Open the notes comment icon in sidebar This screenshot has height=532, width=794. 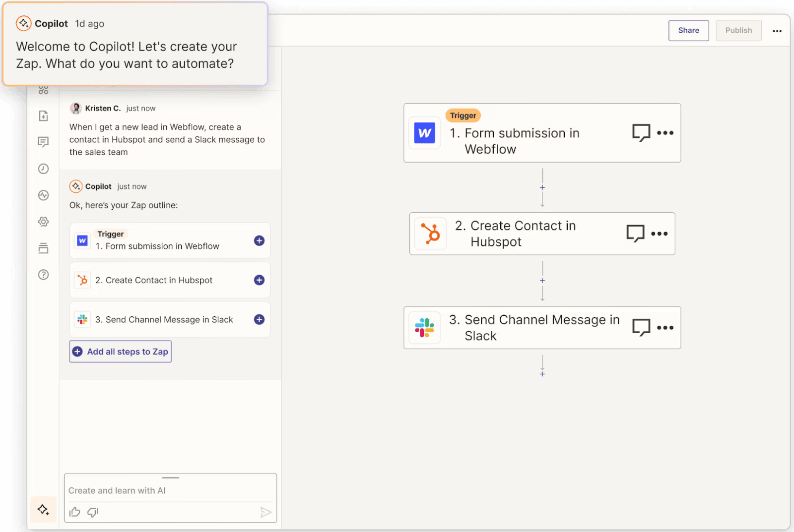44,142
